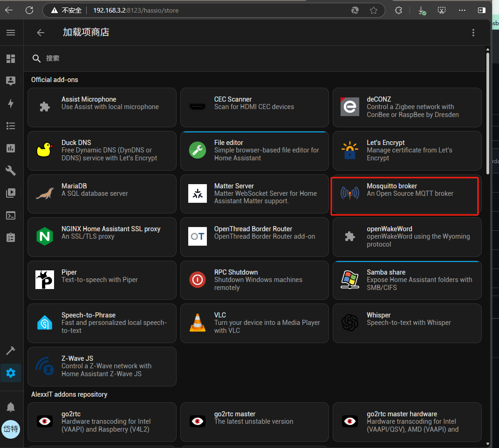
Task: Open the Media player icon in sidebar
Action: point(11,193)
